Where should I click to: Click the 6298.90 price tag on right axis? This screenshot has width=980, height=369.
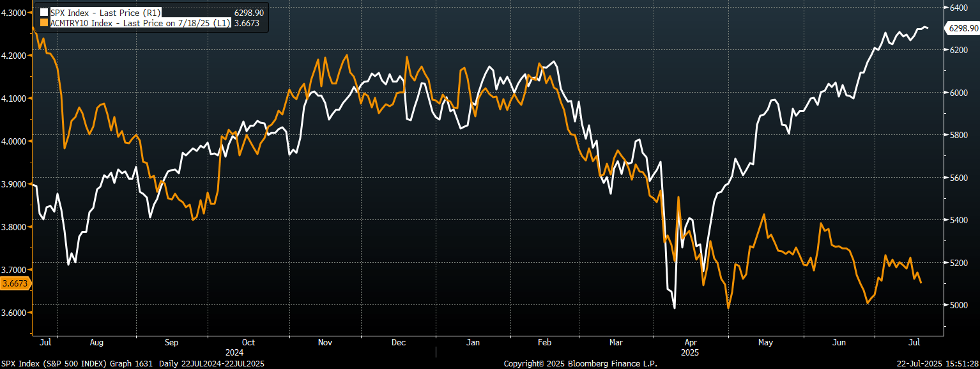961,28
